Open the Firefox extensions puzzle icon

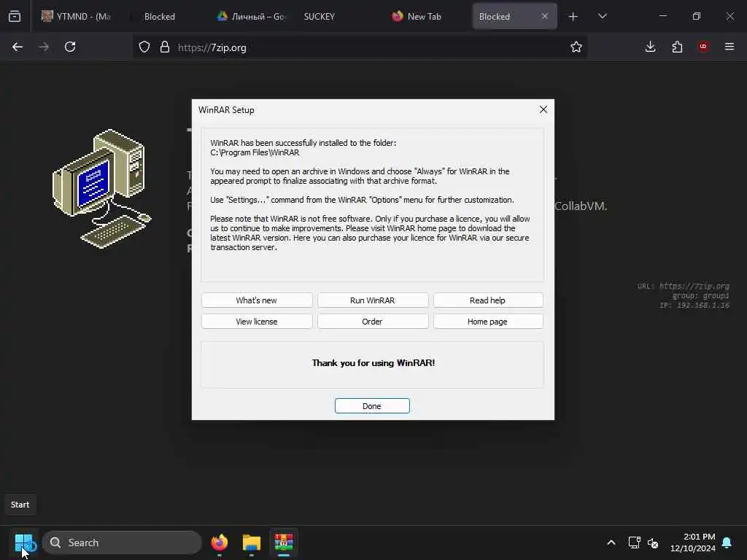coord(677,47)
